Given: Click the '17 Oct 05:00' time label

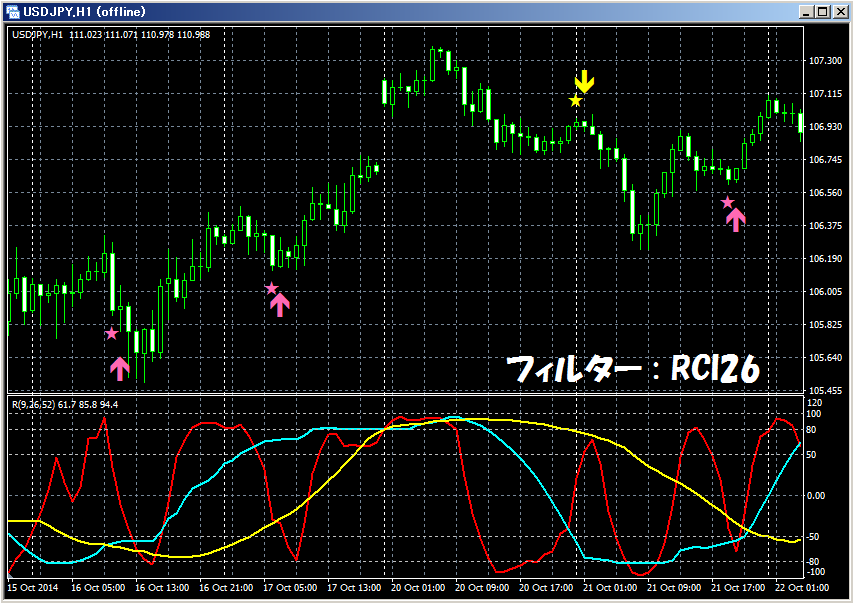Looking at the screenshot, I should point(290,588).
